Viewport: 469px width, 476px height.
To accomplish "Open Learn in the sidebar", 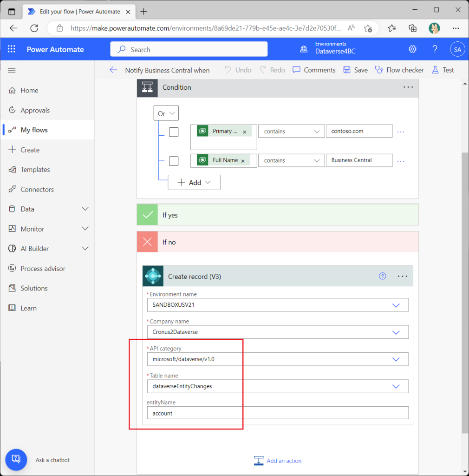I will coord(47,308).
